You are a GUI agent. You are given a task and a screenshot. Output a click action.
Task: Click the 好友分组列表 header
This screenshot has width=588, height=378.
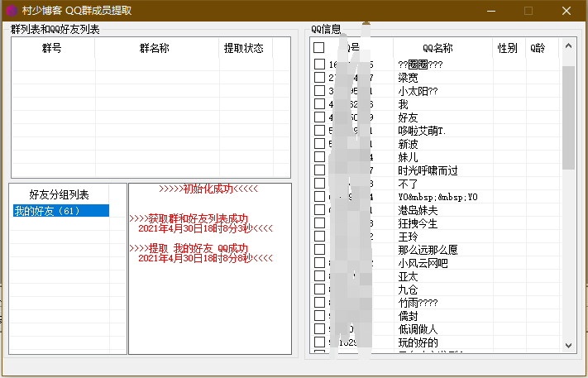click(60, 194)
